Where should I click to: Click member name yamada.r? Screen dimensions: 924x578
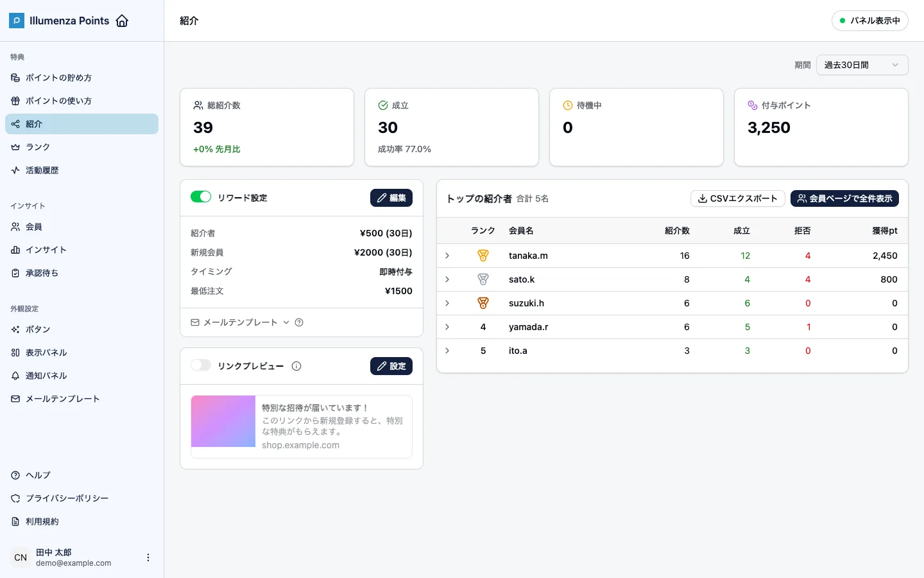528,327
